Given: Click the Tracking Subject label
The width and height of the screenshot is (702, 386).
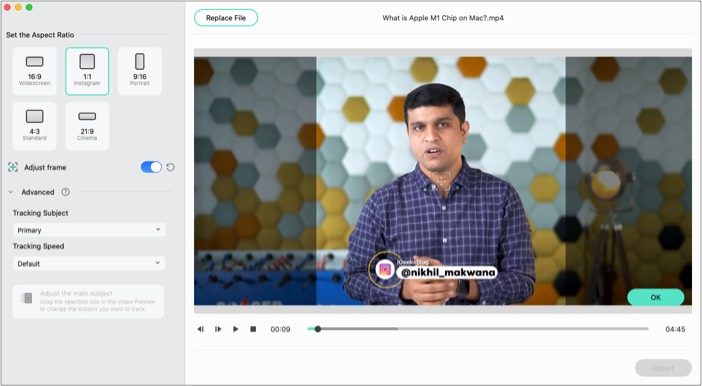Looking at the screenshot, I should click(41, 213).
